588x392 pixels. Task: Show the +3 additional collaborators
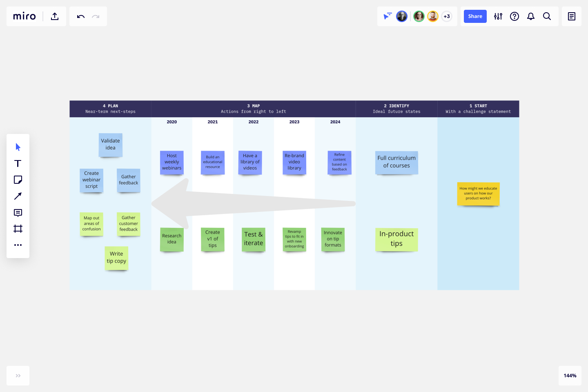tap(447, 16)
